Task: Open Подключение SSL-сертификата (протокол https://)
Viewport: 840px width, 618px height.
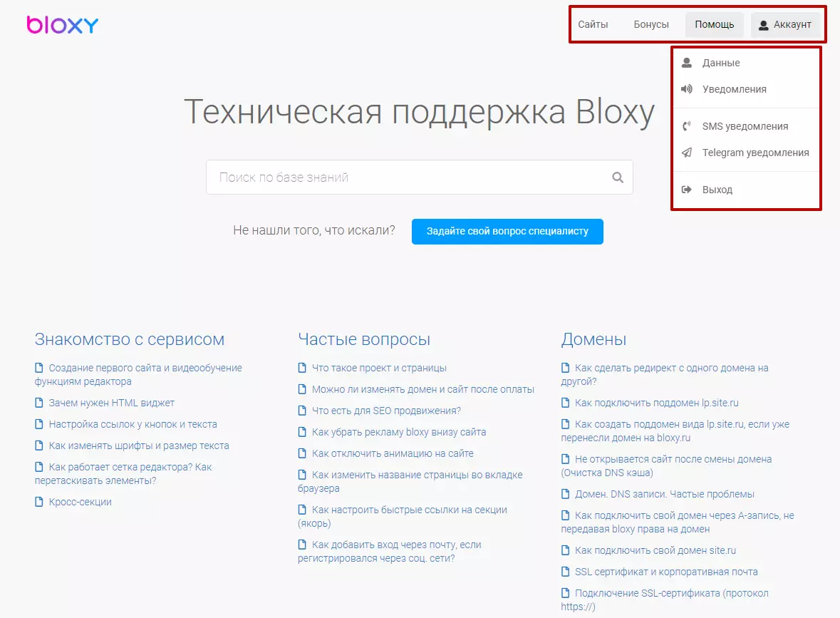Action: click(x=665, y=599)
